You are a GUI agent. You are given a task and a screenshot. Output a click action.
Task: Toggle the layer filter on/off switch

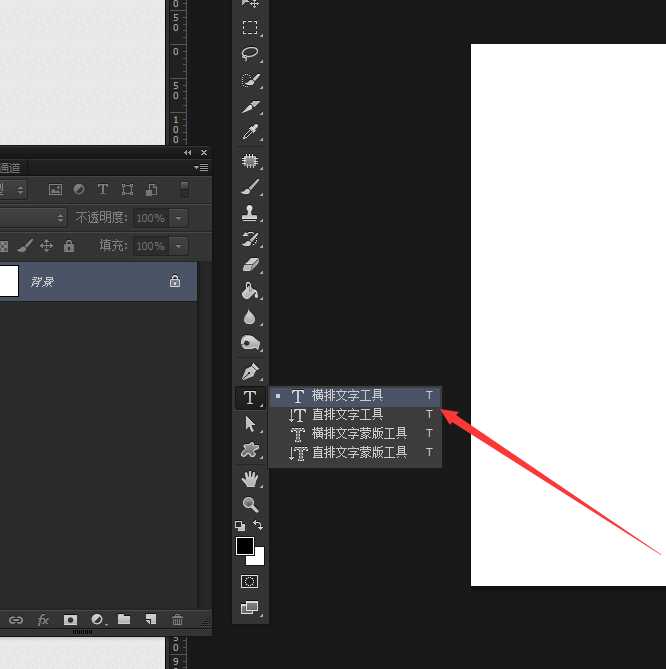pos(184,189)
